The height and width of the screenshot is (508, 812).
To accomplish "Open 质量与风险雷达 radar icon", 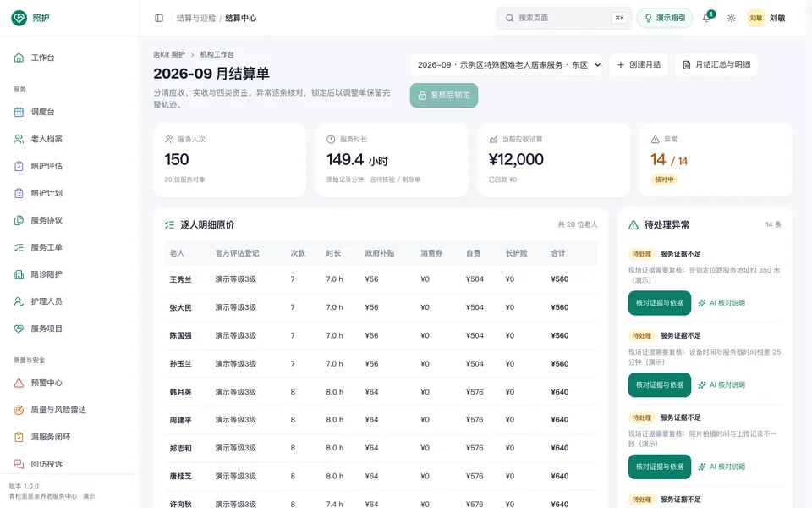I will [x=19, y=410].
